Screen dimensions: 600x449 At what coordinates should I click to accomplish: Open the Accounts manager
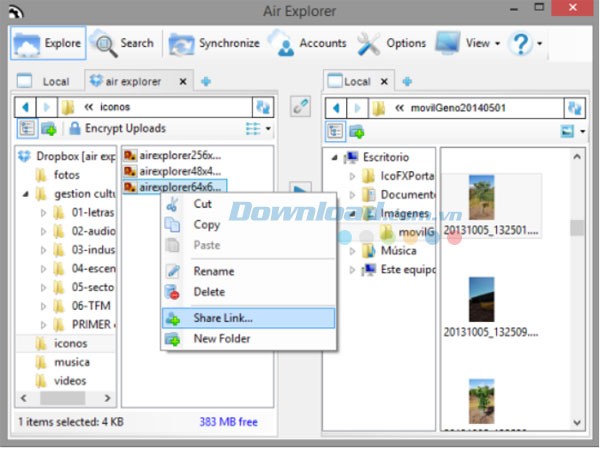click(x=309, y=44)
